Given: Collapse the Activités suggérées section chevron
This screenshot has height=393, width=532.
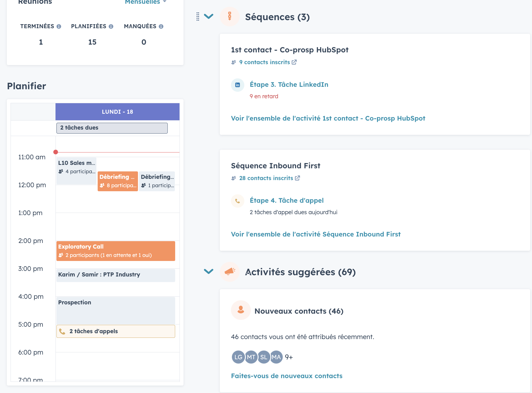Looking at the screenshot, I should tap(209, 272).
